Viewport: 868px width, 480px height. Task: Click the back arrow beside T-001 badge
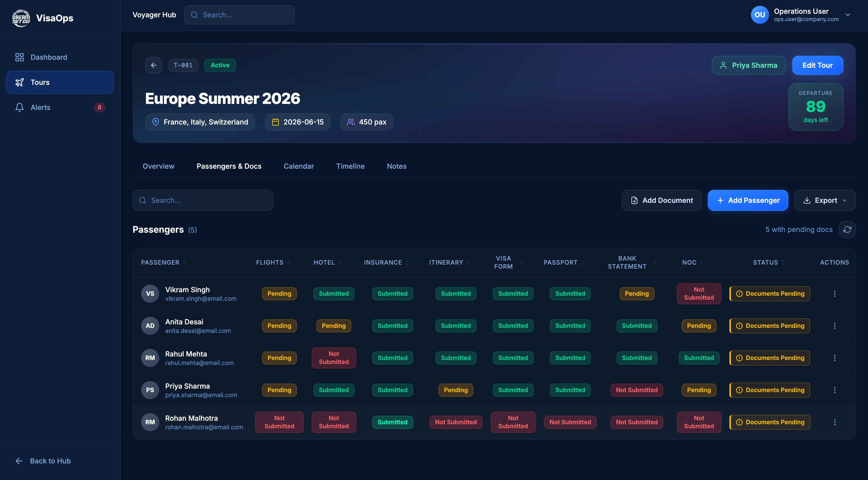154,65
